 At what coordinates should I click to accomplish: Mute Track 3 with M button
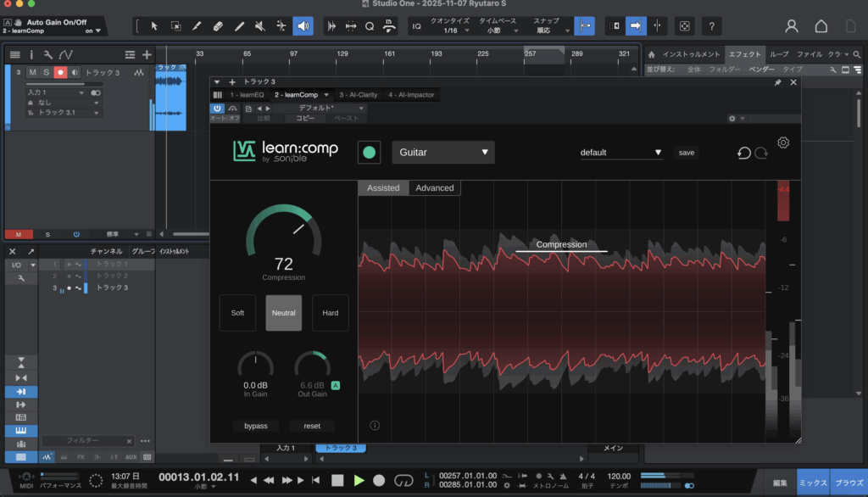point(33,73)
